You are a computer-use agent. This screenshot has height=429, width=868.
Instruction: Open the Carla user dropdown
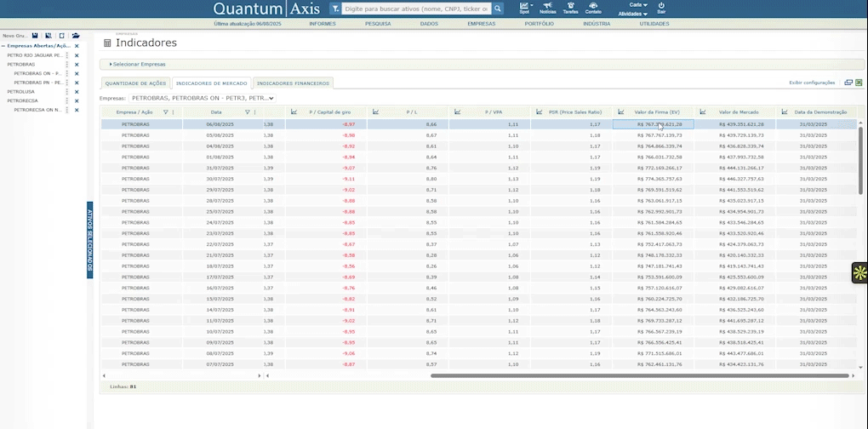click(638, 5)
